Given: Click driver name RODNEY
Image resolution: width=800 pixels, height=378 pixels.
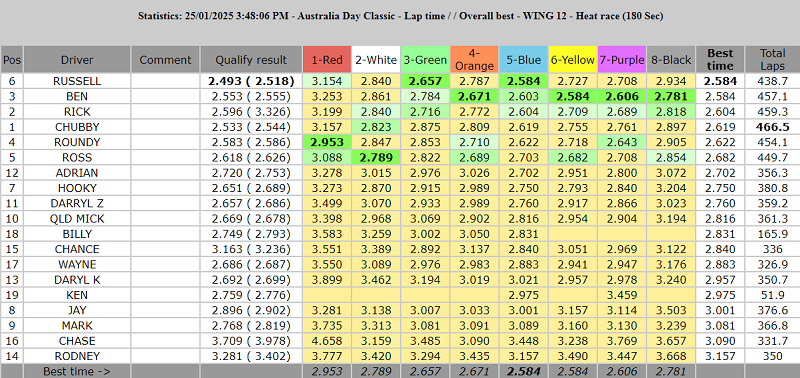Looking at the screenshot, I should click(77, 356).
